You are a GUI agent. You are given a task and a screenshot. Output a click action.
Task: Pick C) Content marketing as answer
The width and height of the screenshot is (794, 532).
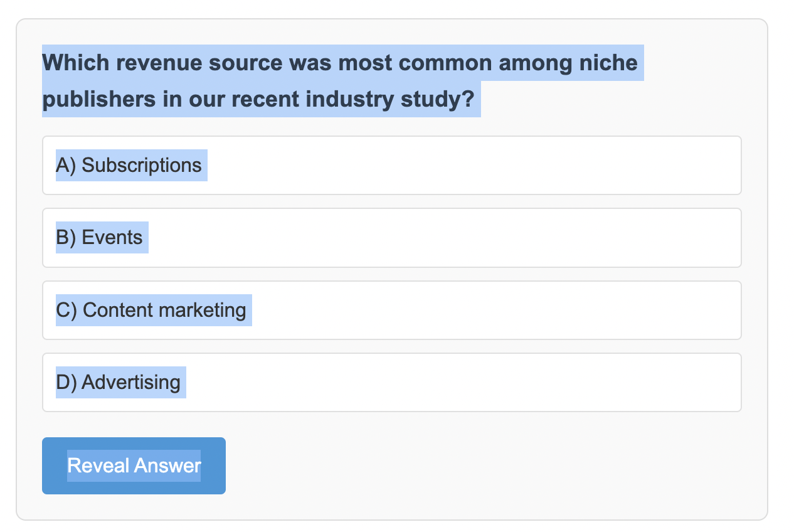(x=391, y=311)
